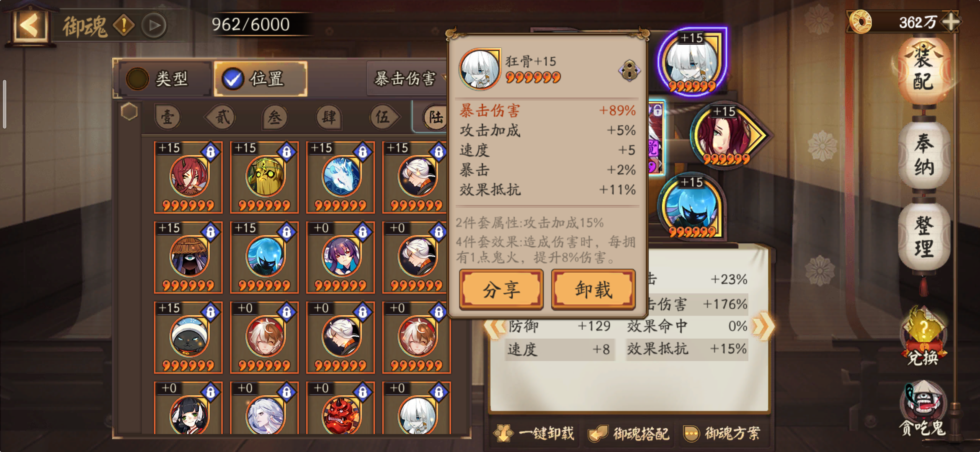Screen dimensions: 980x452
Task: Click the play video icon beside 御魂
Action: (154, 26)
